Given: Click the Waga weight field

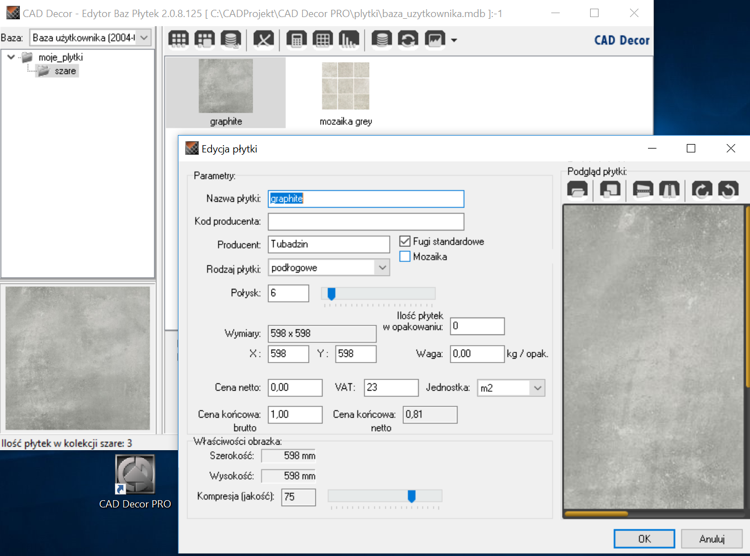Looking at the screenshot, I should (x=477, y=354).
